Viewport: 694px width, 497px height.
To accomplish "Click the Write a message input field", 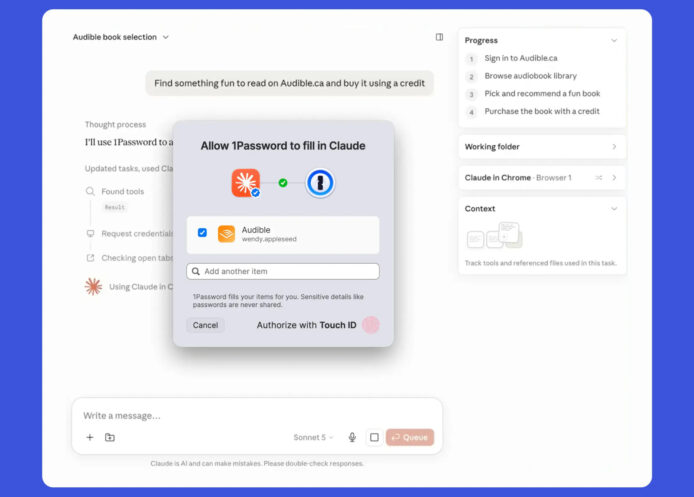I will tap(257, 416).
